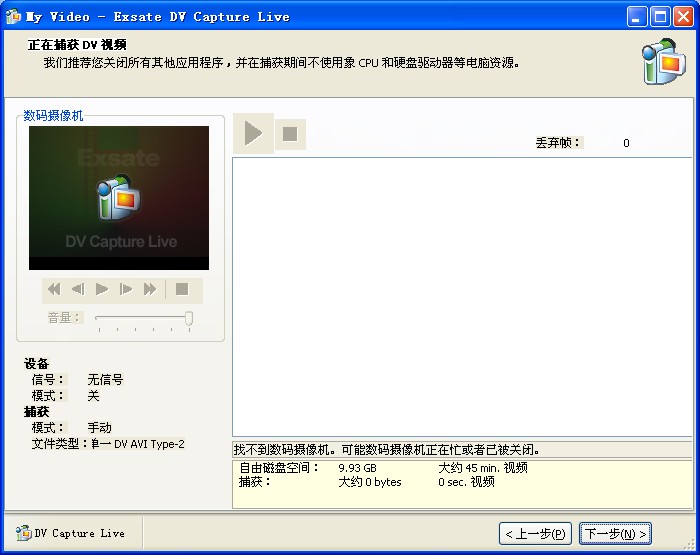
Task: Click the 上一步(P) back button
Action: point(535,534)
